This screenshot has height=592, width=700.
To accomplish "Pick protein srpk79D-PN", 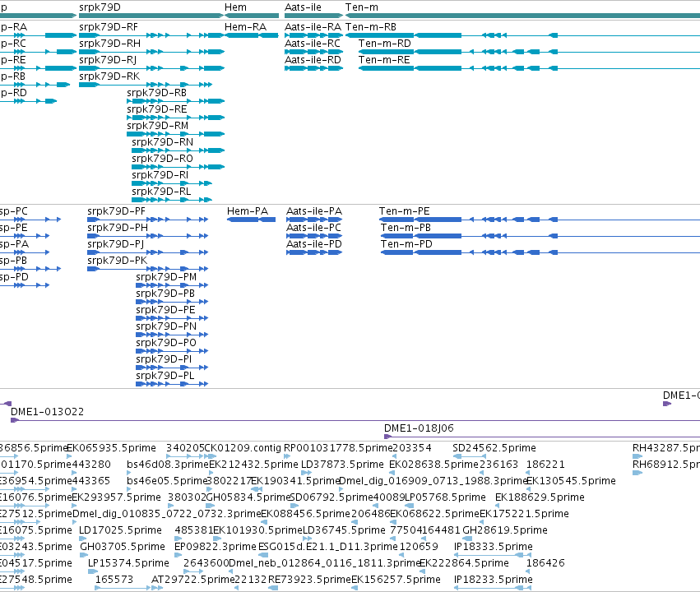I will click(x=166, y=327).
